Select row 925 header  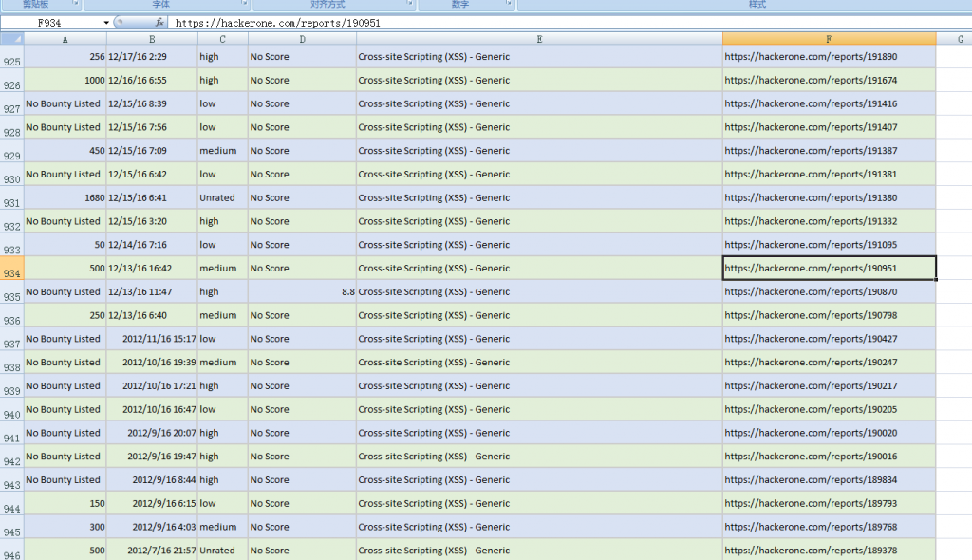11,57
